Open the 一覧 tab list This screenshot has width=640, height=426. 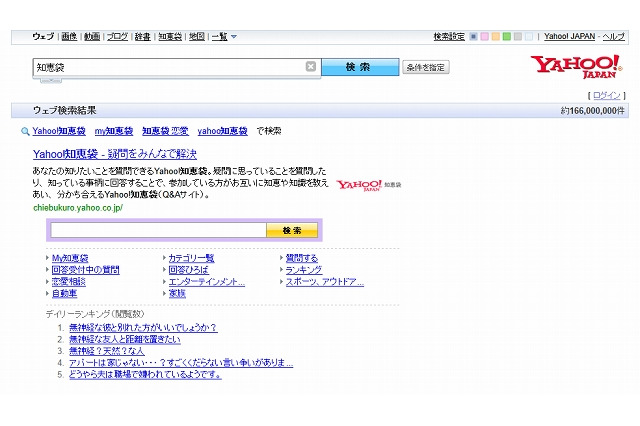[x=220, y=36]
